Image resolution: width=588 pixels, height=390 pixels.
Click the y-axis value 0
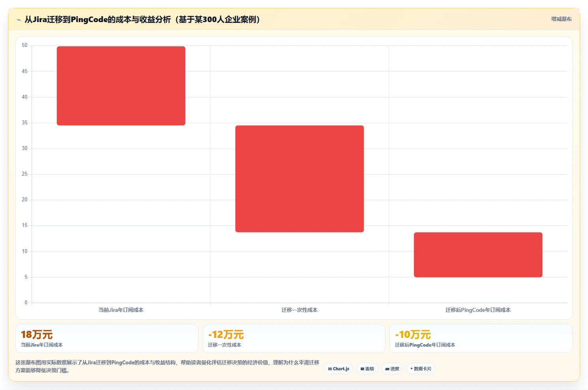26,303
